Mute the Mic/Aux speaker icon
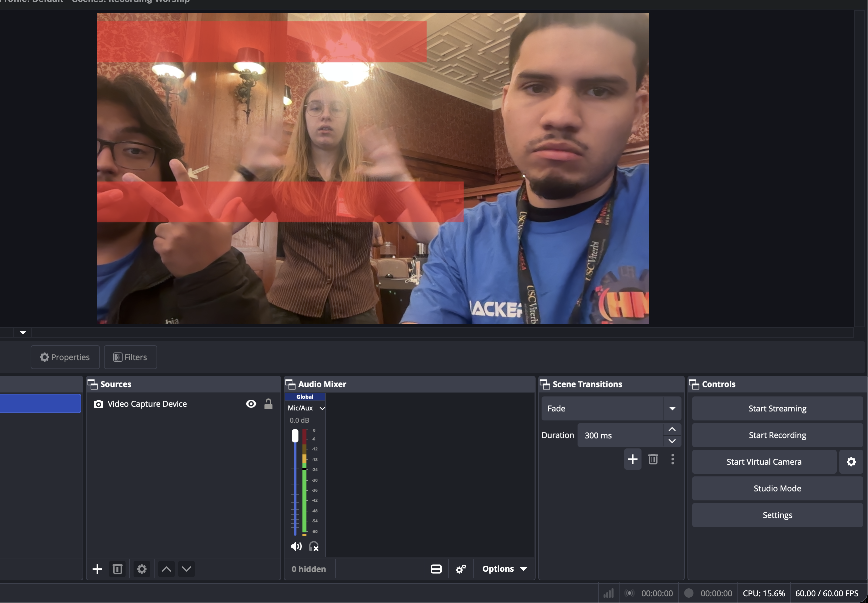The image size is (868, 603). (296, 546)
